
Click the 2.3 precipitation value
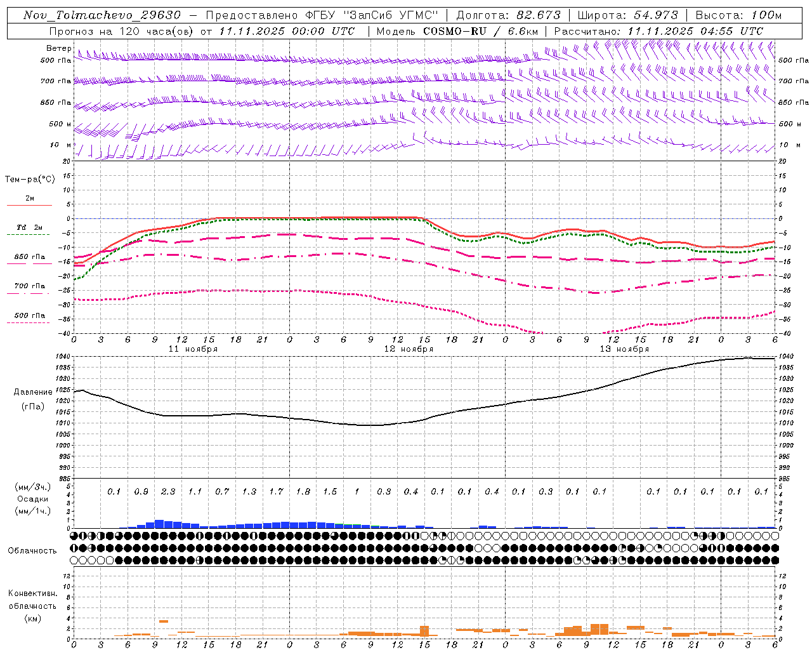click(x=168, y=491)
